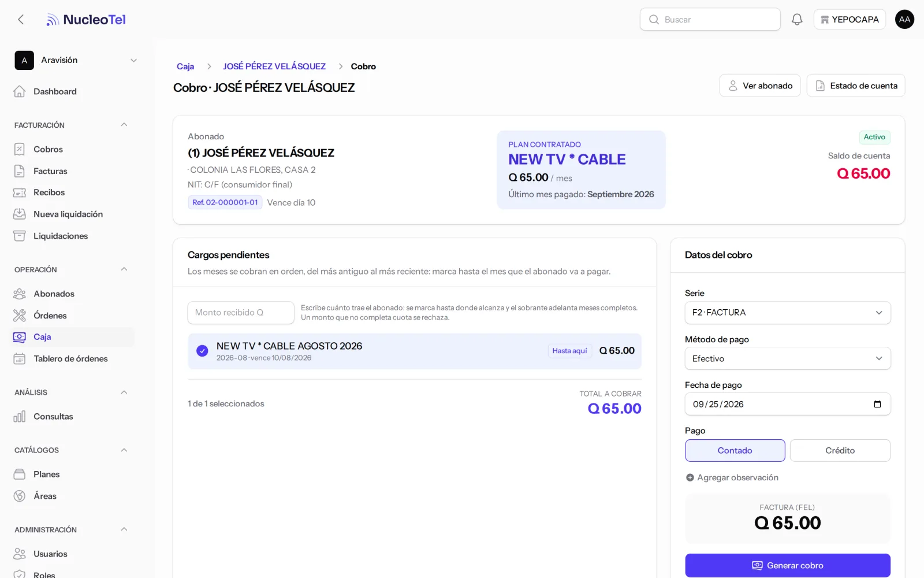Open Dashboard from the sidebar
Screen dimensions: 924x578
(55, 91)
